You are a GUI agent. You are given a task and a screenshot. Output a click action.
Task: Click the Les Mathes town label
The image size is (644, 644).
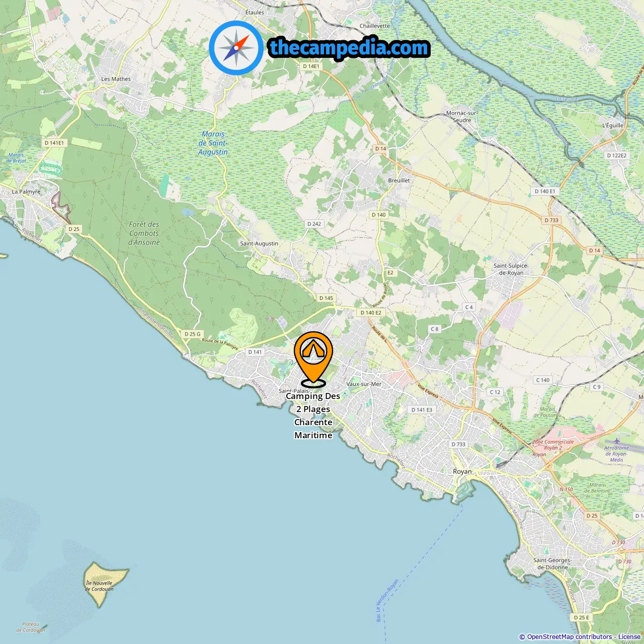click(116, 79)
